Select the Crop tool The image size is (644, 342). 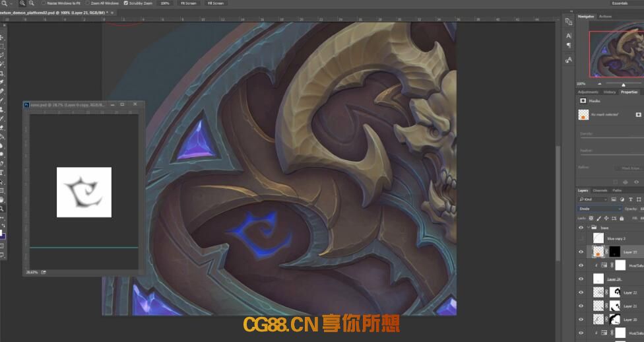click(2, 73)
